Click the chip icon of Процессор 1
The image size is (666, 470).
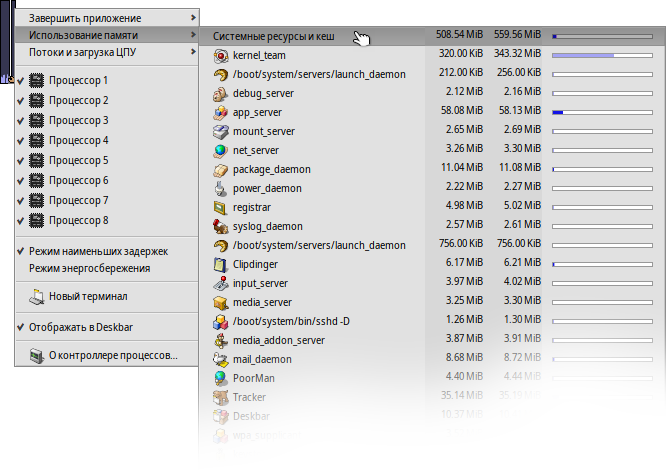(x=37, y=81)
